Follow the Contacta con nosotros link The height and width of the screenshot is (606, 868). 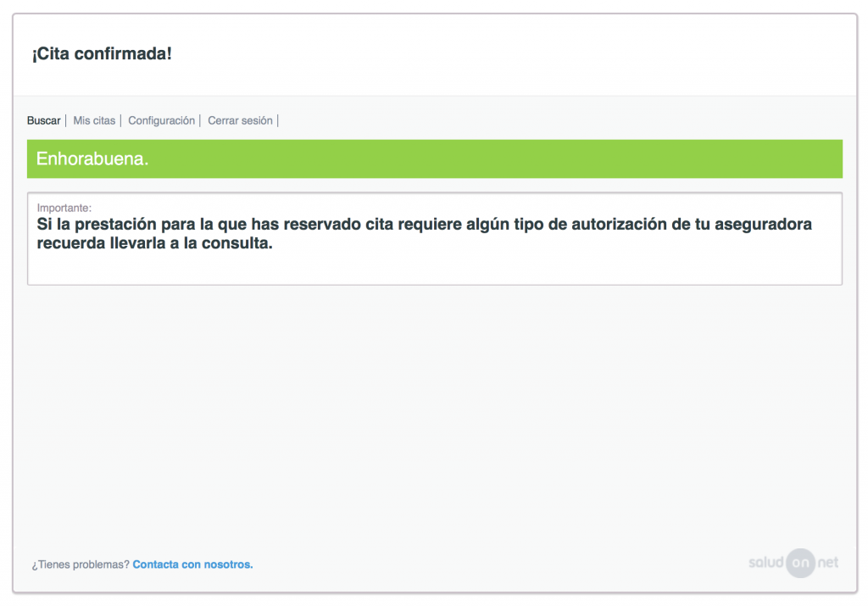point(192,564)
